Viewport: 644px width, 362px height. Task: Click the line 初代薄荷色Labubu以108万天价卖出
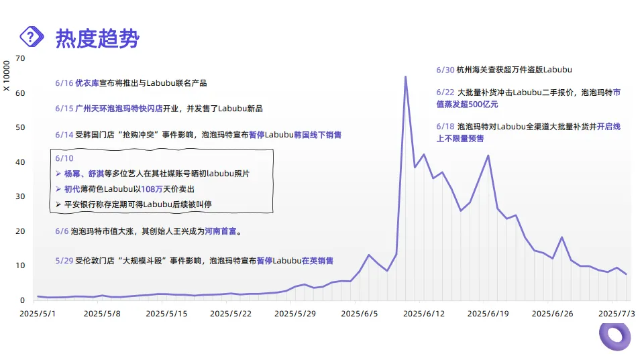click(125, 189)
